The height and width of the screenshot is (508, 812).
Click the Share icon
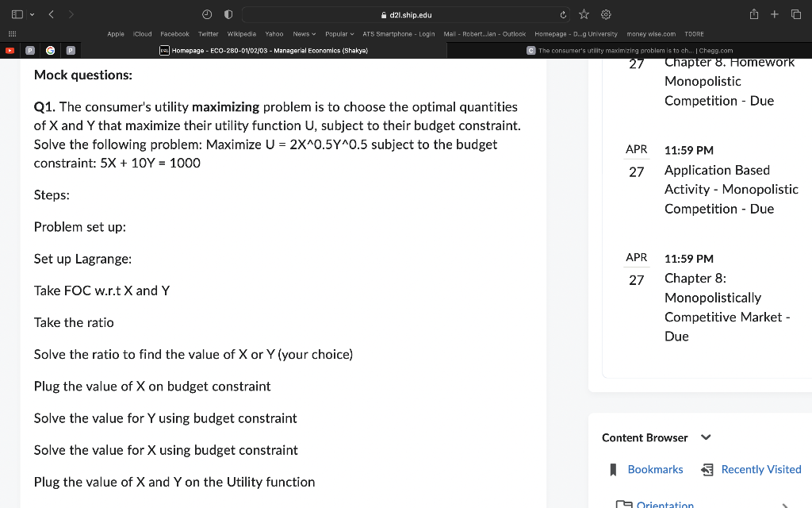click(x=754, y=13)
